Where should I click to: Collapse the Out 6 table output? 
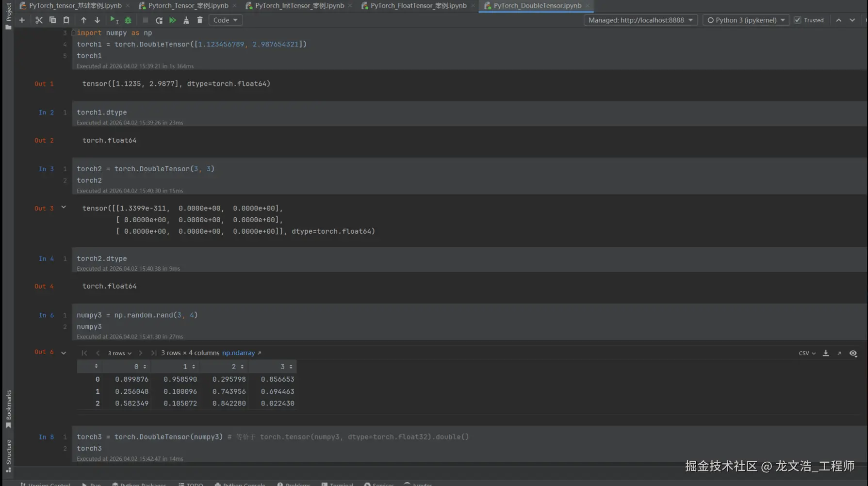coord(64,353)
